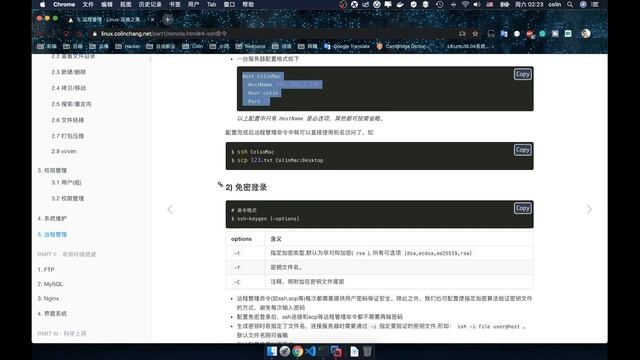Viewport: 640px width, 360px height.
Task: Open the Docker whale menu bar icon
Action: tap(400, 4)
